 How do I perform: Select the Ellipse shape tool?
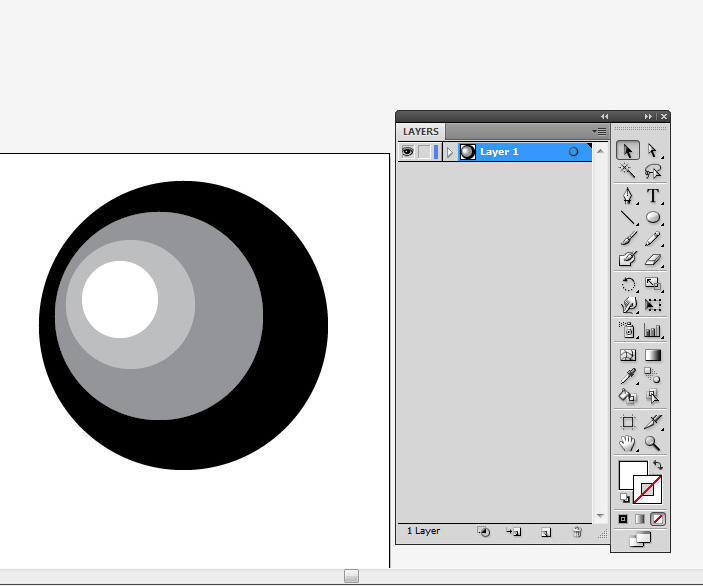(653, 217)
